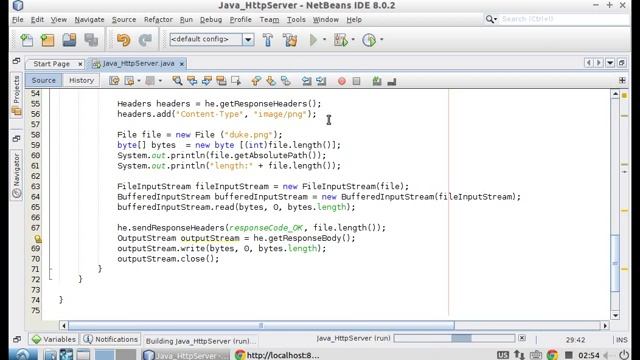This screenshot has height=360, width=640.
Task: Close the Start Page tab
Action: pos(80,64)
